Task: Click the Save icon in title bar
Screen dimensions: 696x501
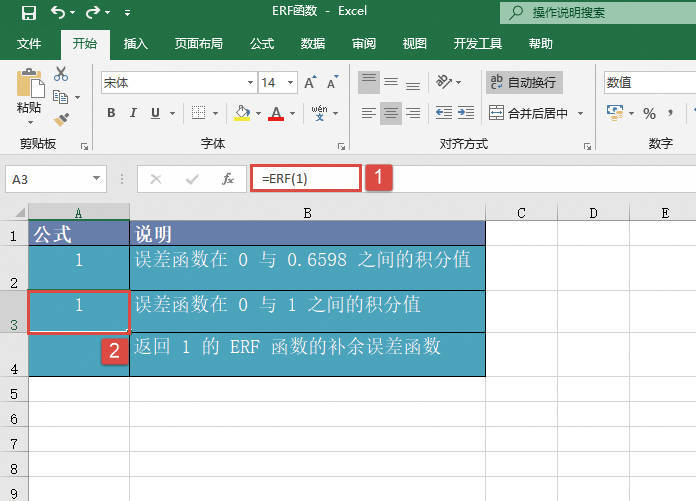Action: click(x=28, y=13)
